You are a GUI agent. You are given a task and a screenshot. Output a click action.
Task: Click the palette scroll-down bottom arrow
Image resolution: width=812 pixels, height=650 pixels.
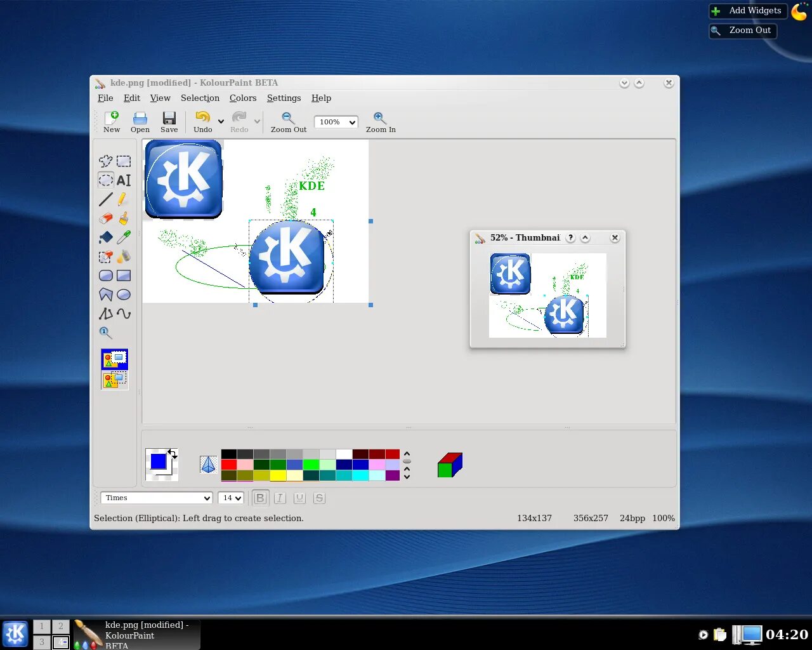pyautogui.click(x=407, y=477)
